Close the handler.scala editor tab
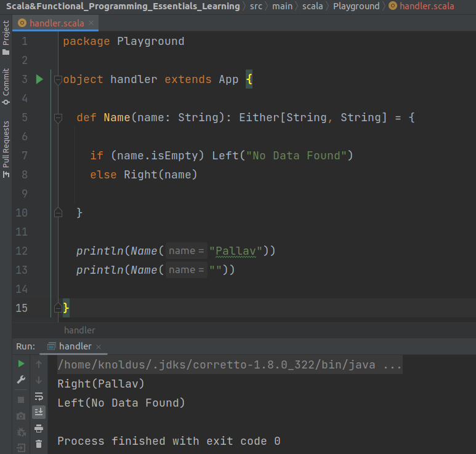This screenshot has height=454, width=476. pyautogui.click(x=91, y=23)
